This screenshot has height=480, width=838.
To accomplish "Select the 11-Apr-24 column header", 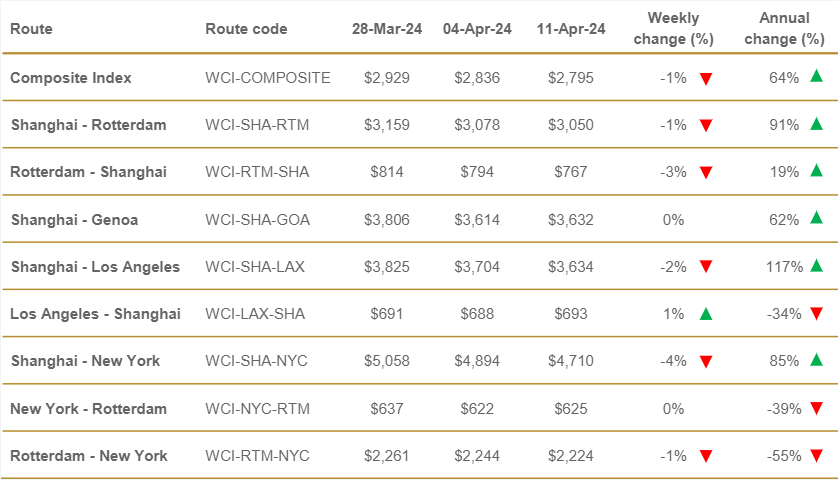I will [x=571, y=29].
